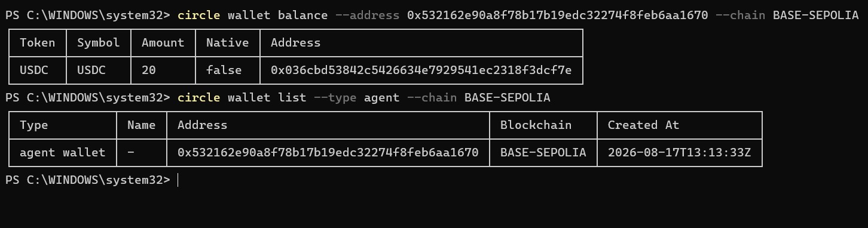Image resolution: width=868 pixels, height=228 pixels.
Task: Click the --address flag in first command
Action: (x=368, y=15)
